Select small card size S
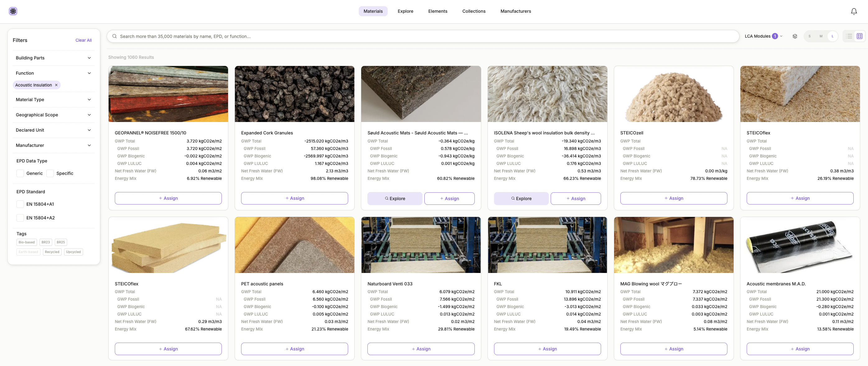Screen dimensions: 868x366 click(x=810, y=36)
